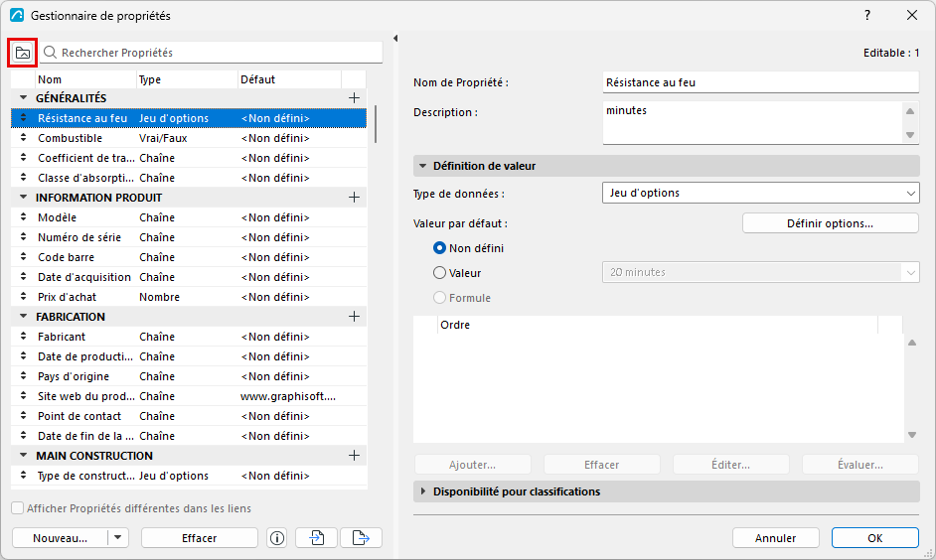Collapse the Définition de valeur section
Screen dimensions: 936x560
pyautogui.click(x=422, y=166)
